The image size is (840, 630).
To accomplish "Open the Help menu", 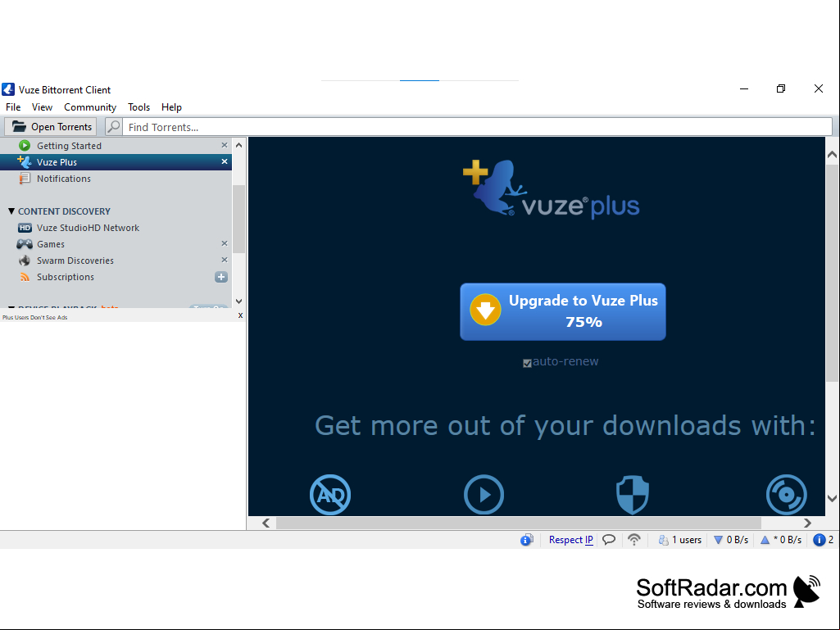I will (x=171, y=107).
